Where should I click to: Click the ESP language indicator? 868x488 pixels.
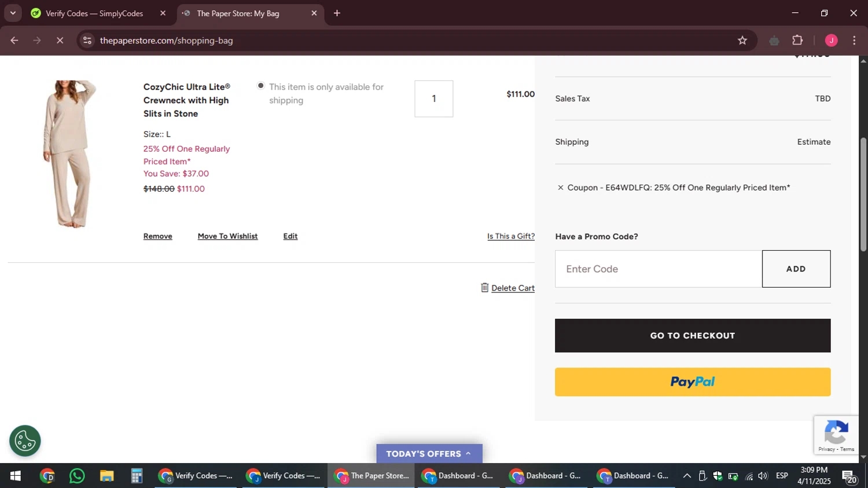point(782,476)
